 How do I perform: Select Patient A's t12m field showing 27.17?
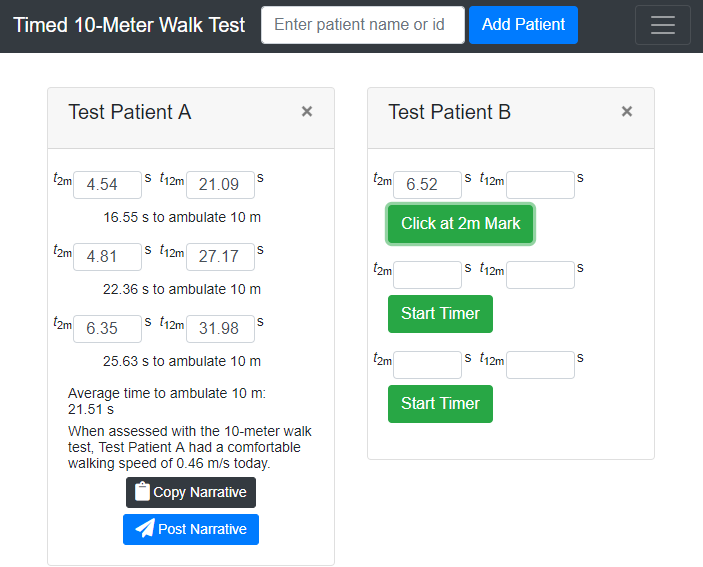[x=220, y=256]
